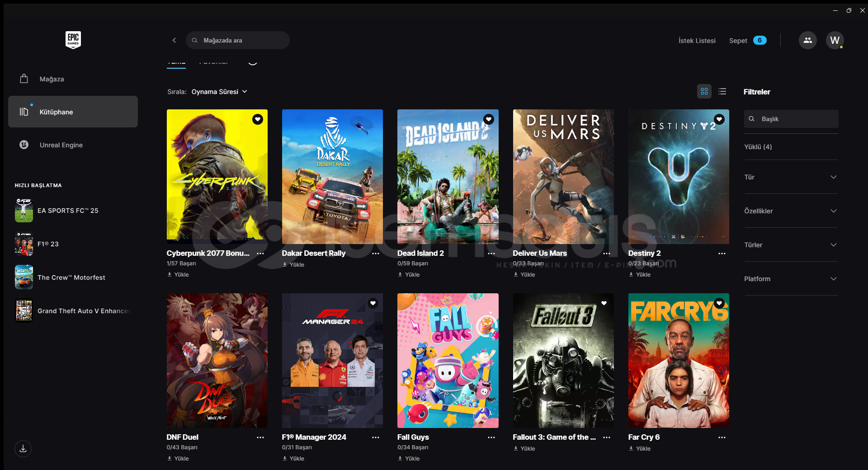Open more options for F1 Manager 2024
The height and width of the screenshot is (470, 868).
pos(376,437)
